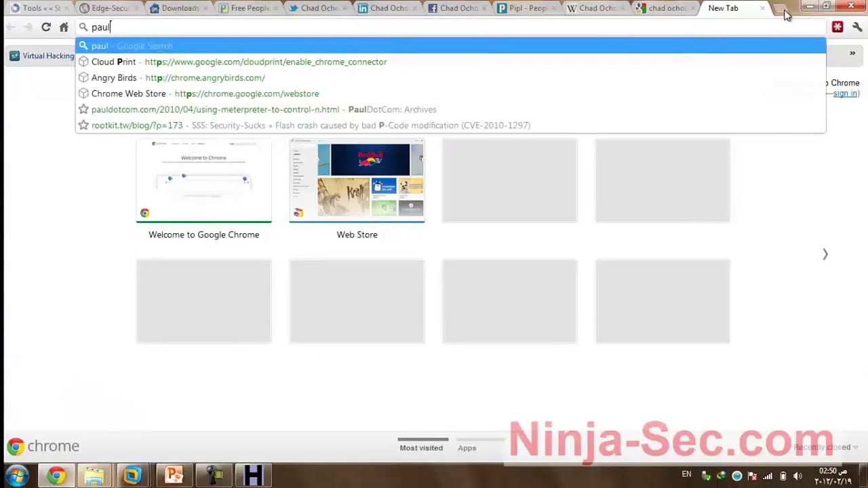Image resolution: width=868 pixels, height=488 pixels.
Task: Choose the Chrome Web Store suggestion
Action: (x=451, y=94)
